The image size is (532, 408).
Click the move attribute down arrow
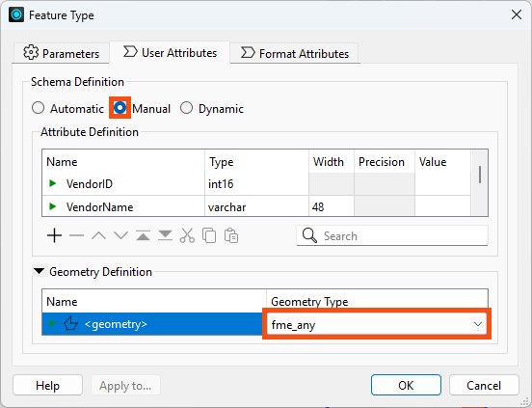coord(120,235)
